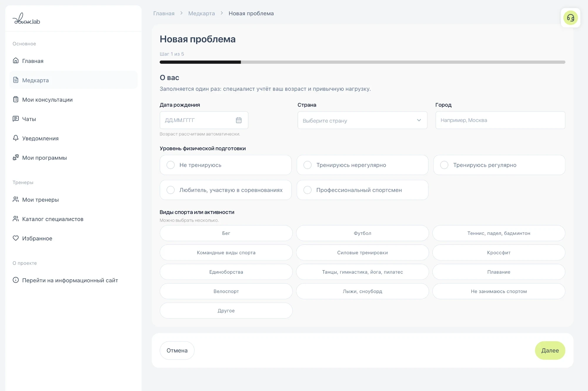Screen dimensions: 588x391
Task: Click the people icon beside Каталог специалистов
Action: (x=16, y=219)
